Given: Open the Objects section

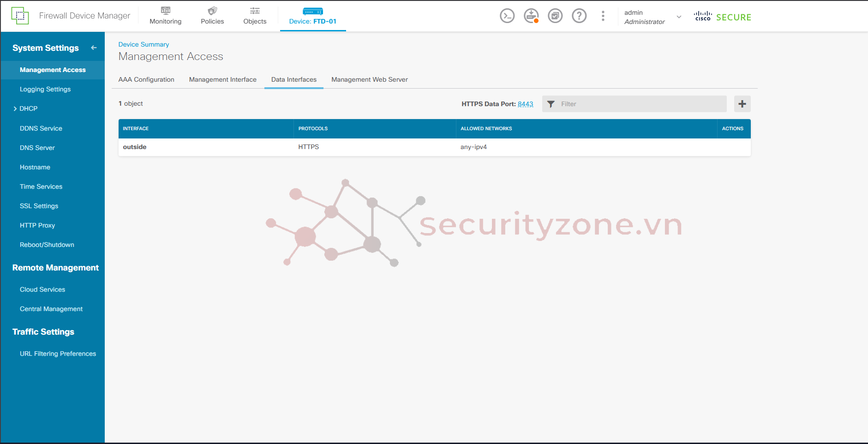Looking at the screenshot, I should pyautogui.click(x=255, y=16).
